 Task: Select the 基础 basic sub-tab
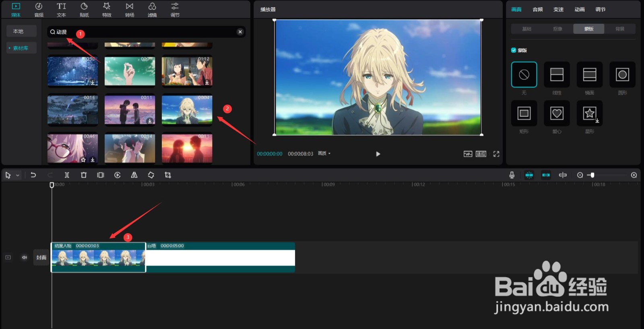pos(526,29)
